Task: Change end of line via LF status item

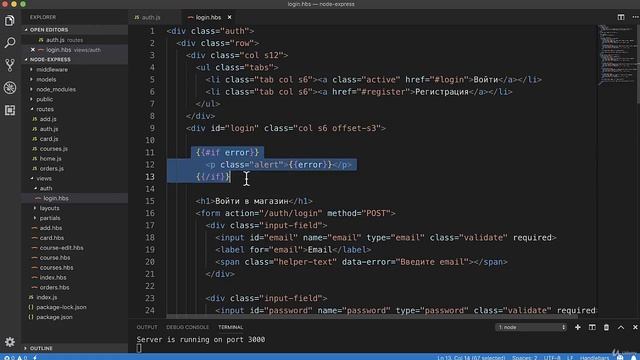Action: click(570, 358)
